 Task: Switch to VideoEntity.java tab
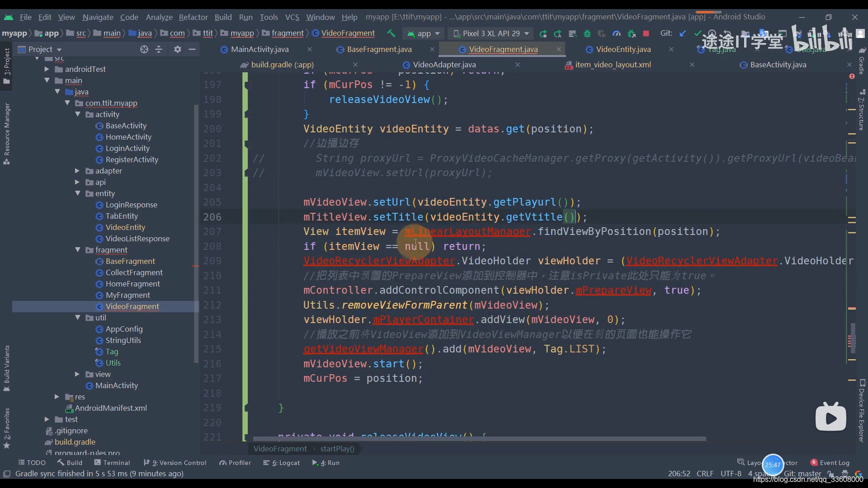click(x=623, y=49)
